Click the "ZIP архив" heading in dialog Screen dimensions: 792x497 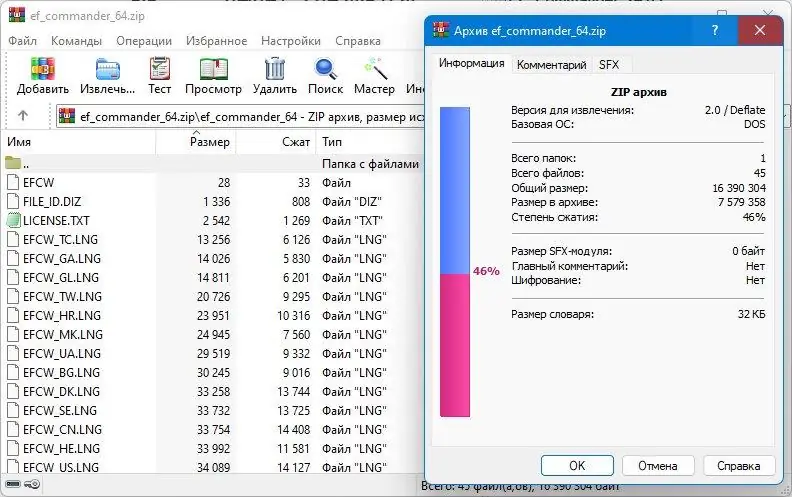coord(639,92)
